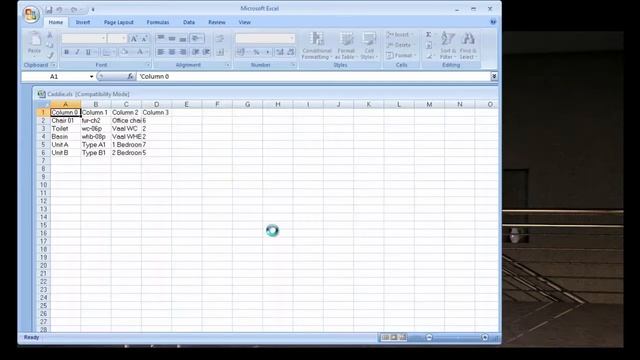Open the Excel Help icon

(493, 22)
